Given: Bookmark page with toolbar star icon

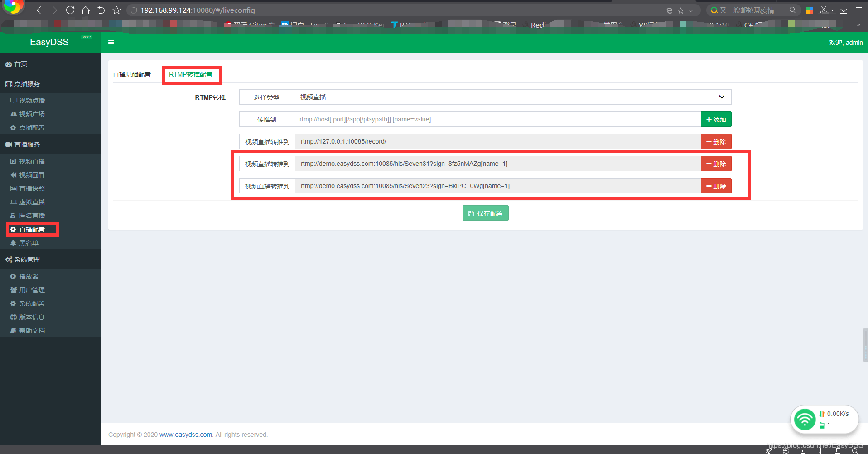Looking at the screenshot, I should point(116,10).
